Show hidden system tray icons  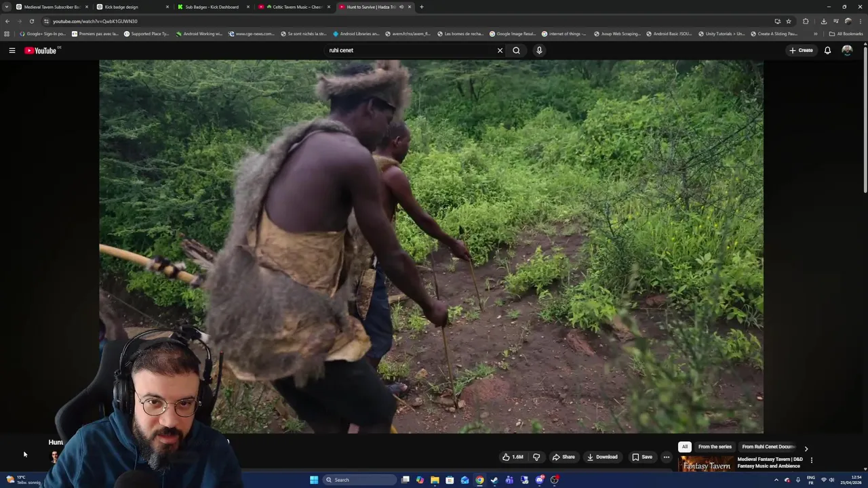(776, 480)
